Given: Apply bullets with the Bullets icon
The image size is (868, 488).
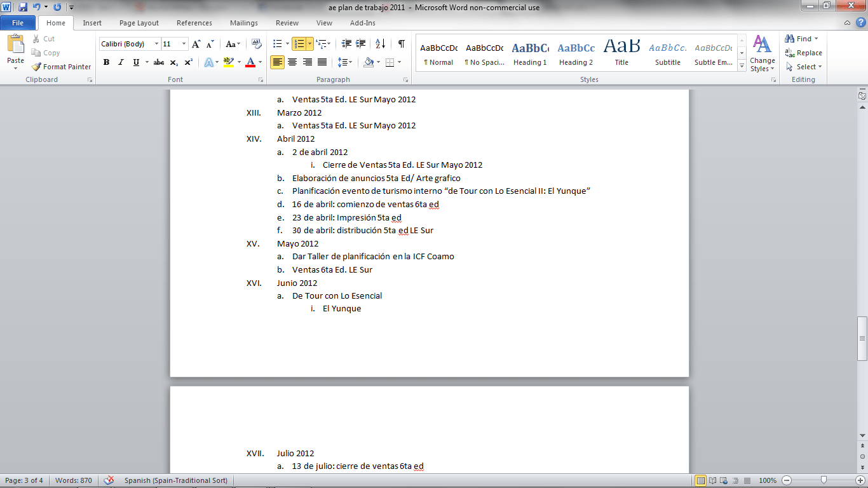Looking at the screenshot, I should (x=277, y=44).
